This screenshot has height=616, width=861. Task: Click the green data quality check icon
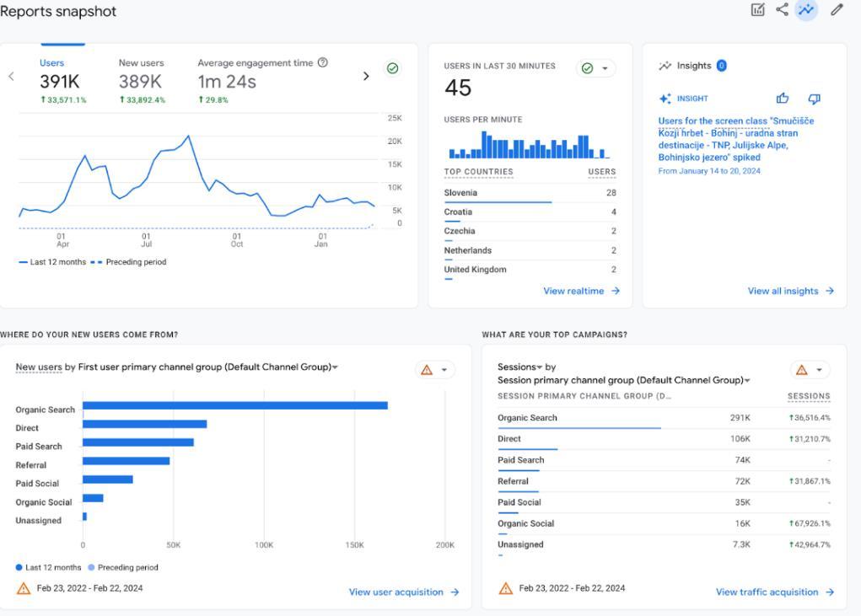(393, 68)
